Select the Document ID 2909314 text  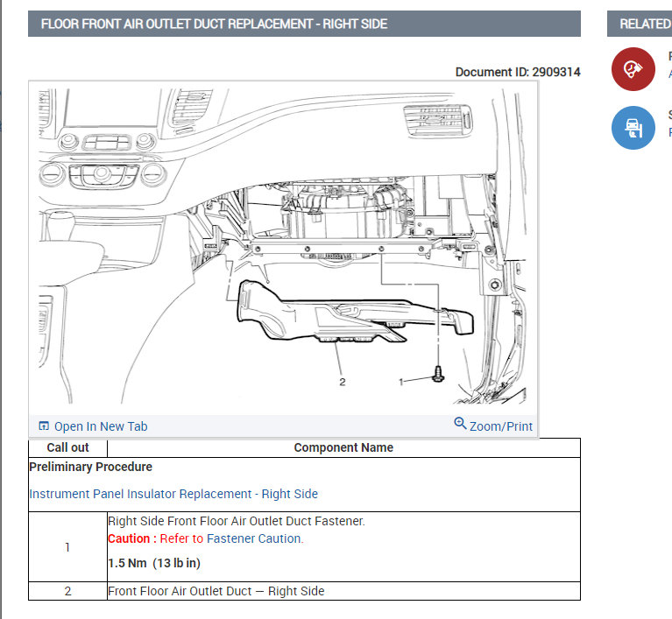click(x=518, y=72)
